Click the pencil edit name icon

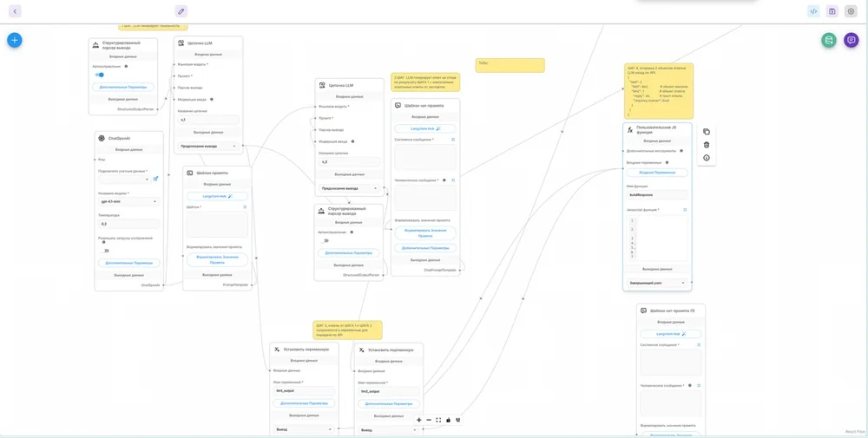pyautogui.click(x=181, y=11)
